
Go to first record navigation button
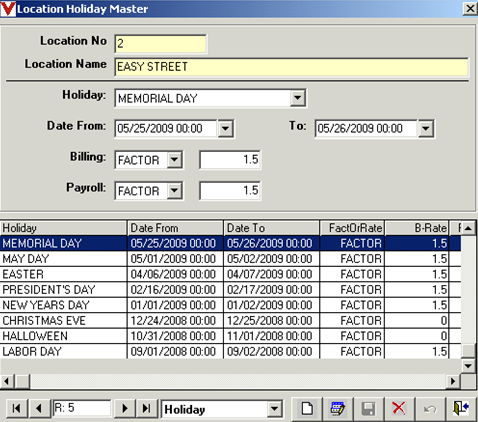tap(16, 408)
